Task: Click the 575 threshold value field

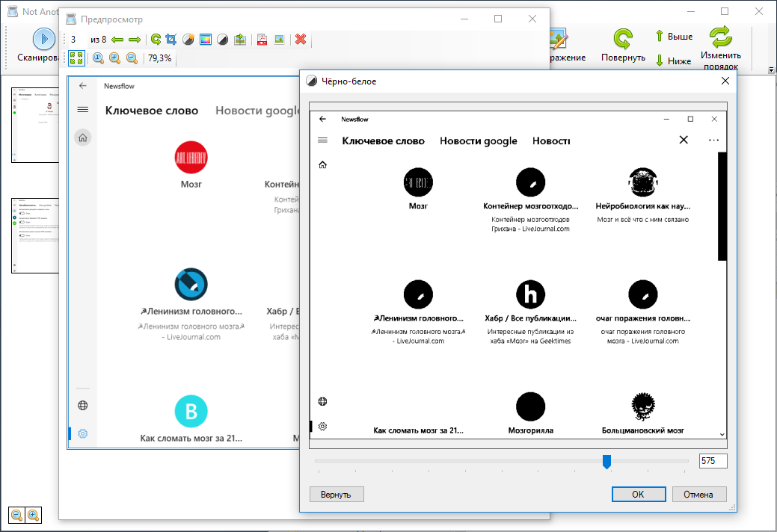Action: click(x=713, y=461)
